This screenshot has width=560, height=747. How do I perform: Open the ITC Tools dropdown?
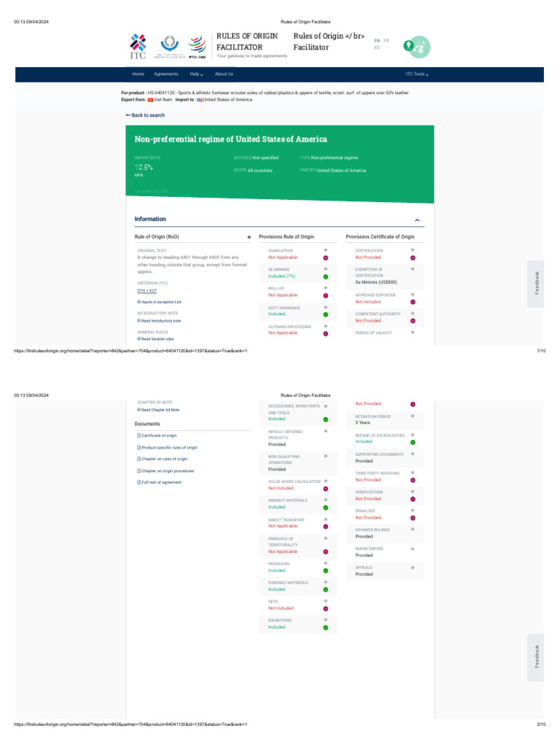[x=417, y=74]
